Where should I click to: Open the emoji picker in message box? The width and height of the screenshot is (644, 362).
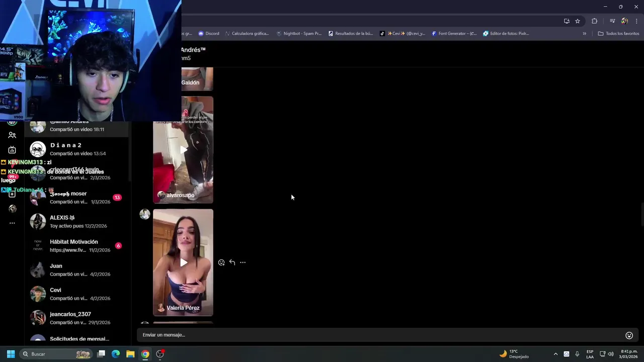pos(629,335)
